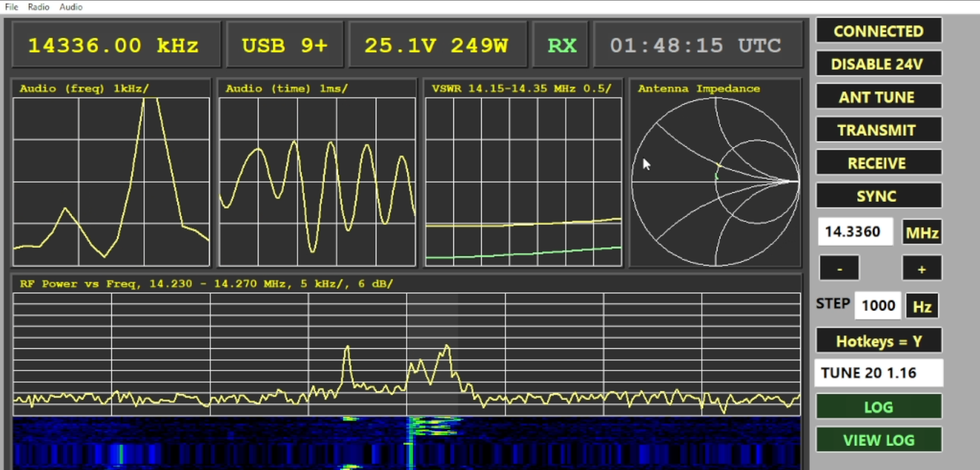
Task: Open the Audio menu
Action: (71, 7)
